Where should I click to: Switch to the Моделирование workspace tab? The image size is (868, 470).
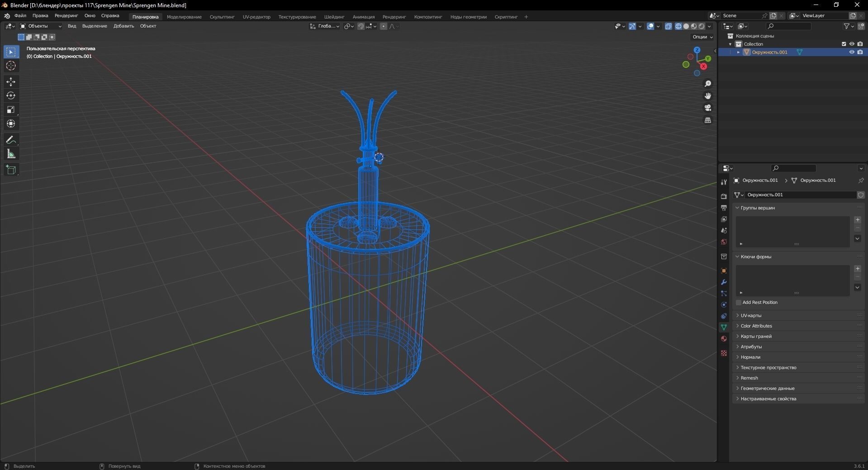point(184,17)
